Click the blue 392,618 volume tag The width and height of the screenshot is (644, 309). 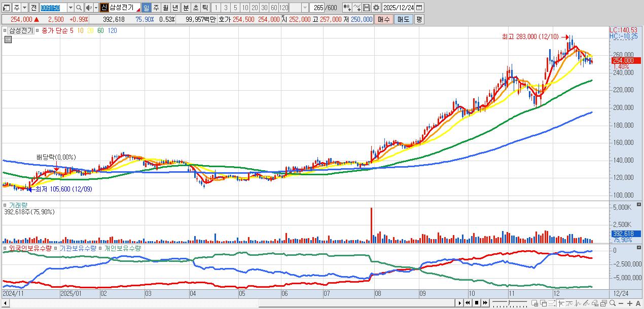[625, 234]
